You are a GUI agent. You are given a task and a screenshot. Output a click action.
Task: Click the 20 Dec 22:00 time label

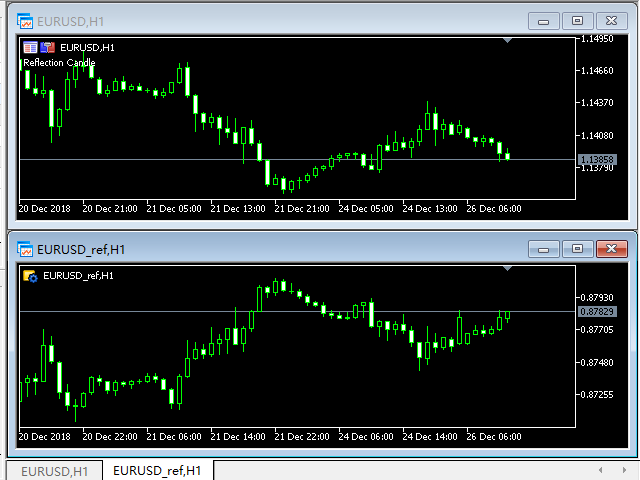coord(110,437)
